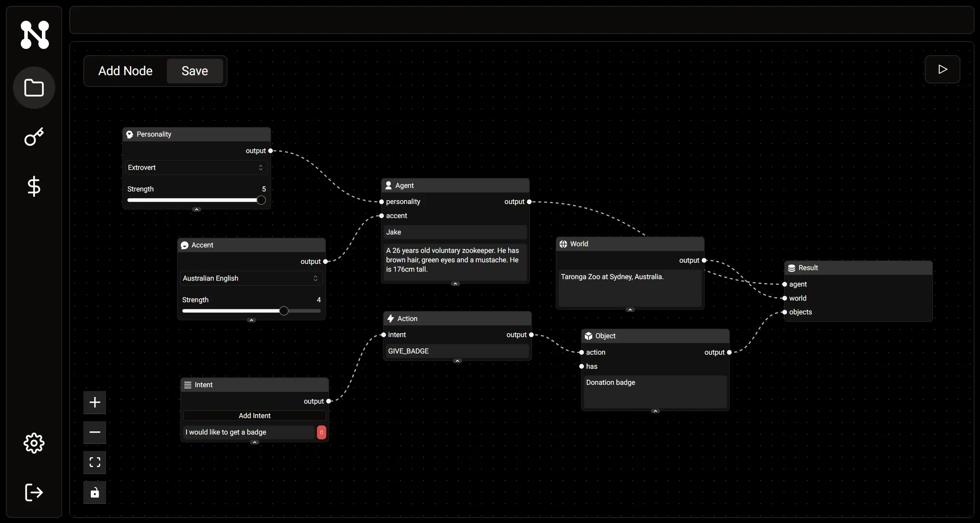Click the Result node icon
The image size is (980, 523).
[791, 268]
